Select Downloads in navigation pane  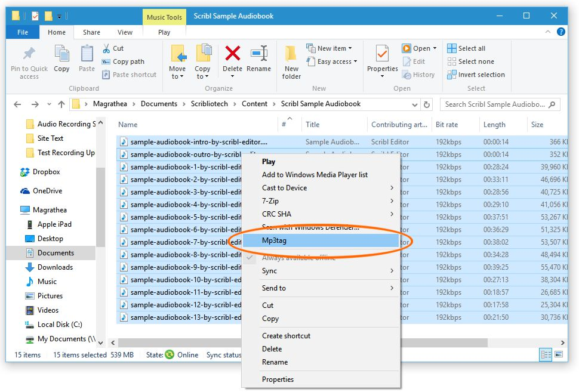[x=49, y=267]
